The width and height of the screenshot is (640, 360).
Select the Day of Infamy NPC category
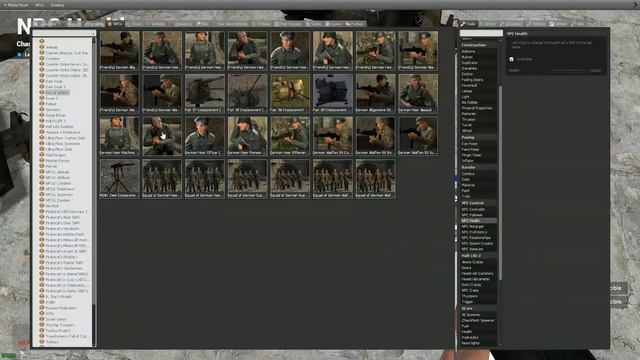(x=57, y=93)
